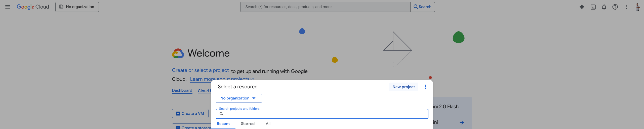Click the Google Cloud logo
The height and width of the screenshot is (129, 644).
tap(33, 7)
